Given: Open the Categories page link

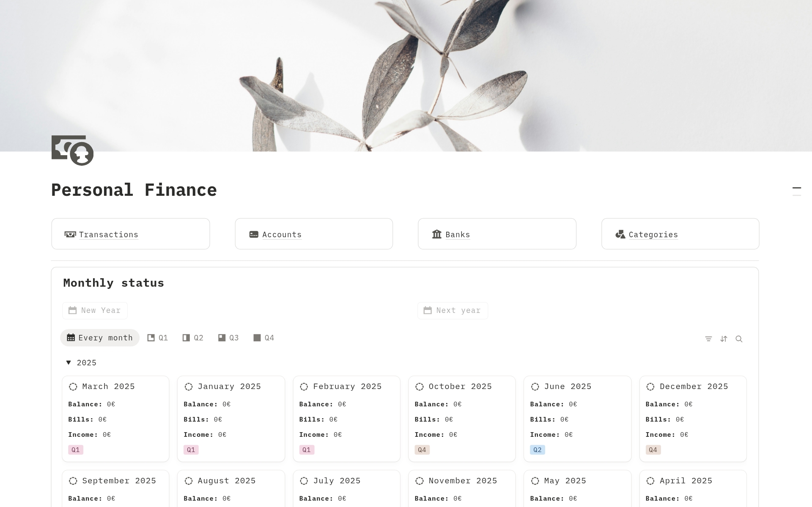Looking at the screenshot, I should (x=653, y=234).
